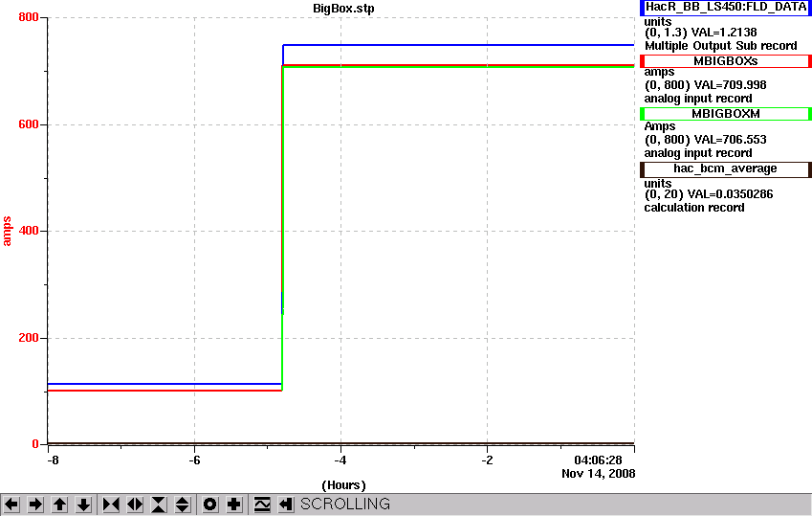Screen dimensions: 812x516
Task: Click the 800 y-axis tick label
Action: (29, 17)
